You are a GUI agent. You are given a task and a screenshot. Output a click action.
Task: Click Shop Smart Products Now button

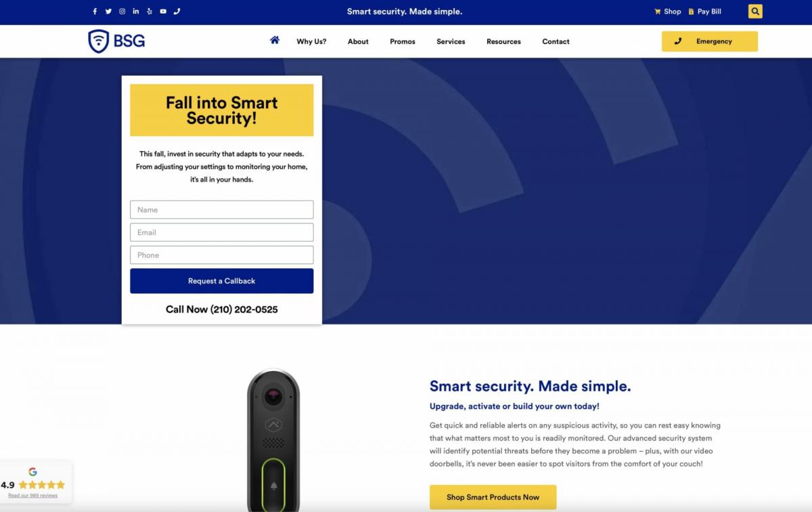(x=493, y=497)
